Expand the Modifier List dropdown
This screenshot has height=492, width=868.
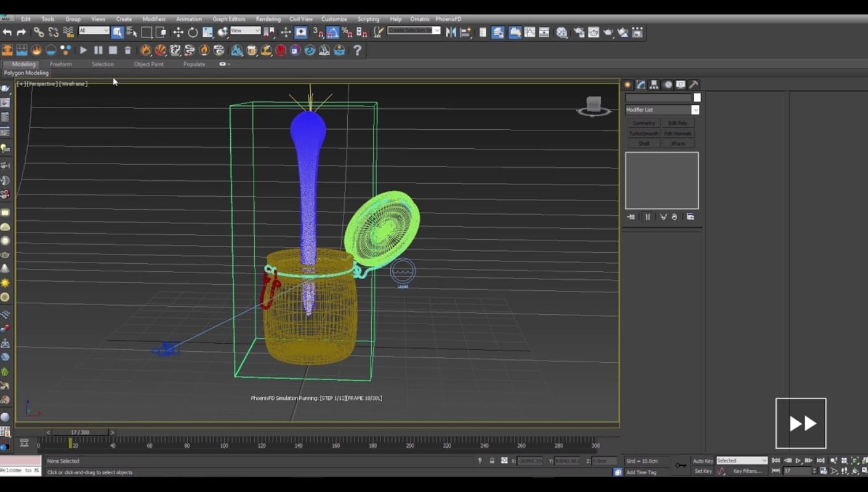click(x=695, y=110)
